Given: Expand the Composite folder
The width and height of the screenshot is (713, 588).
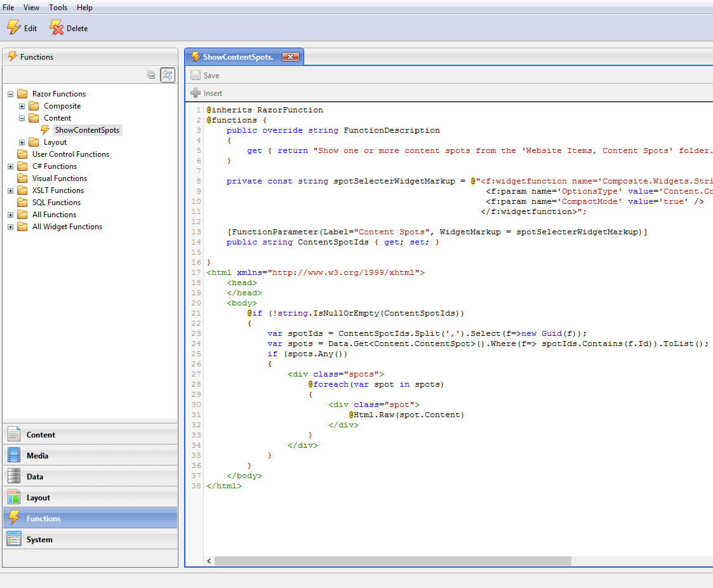Looking at the screenshot, I should (x=20, y=106).
